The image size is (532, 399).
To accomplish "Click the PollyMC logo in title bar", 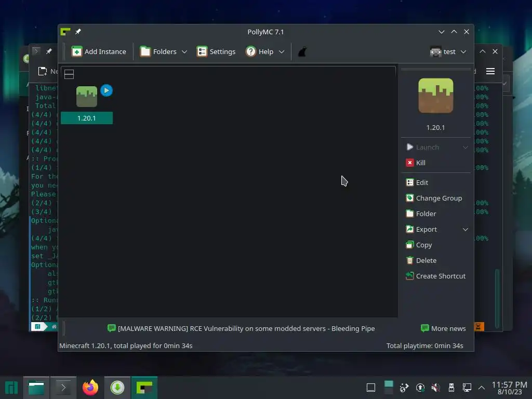I will point(65,32).
